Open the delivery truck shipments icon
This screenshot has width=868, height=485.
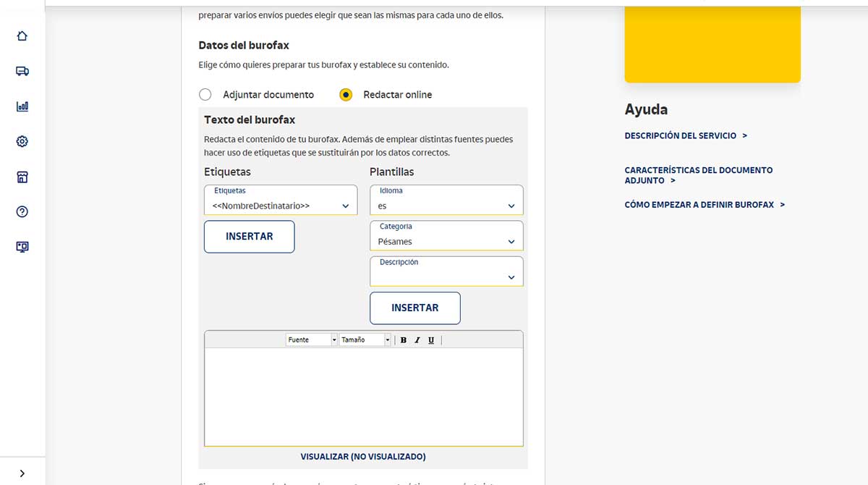22,71
